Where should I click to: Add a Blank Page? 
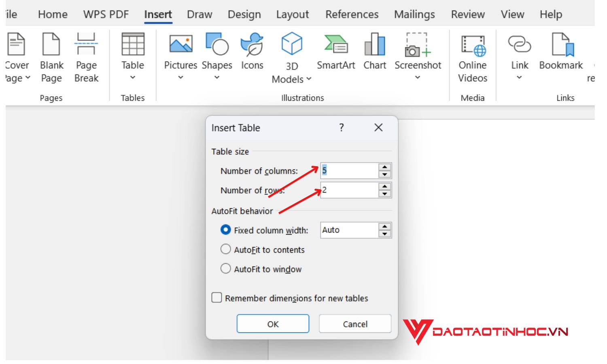[51, 57]
